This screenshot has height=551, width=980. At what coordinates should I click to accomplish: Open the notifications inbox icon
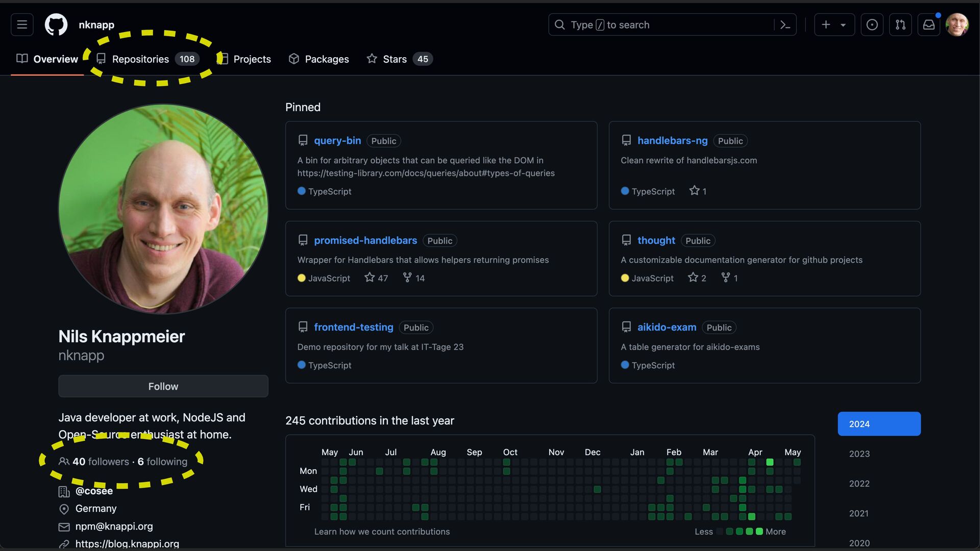[x=929, y=24]
